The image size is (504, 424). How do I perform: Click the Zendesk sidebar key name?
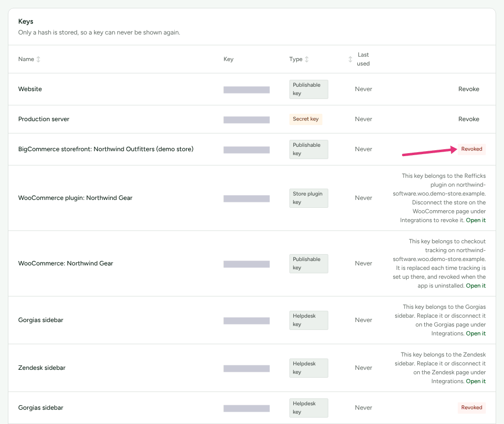(x=42, y=368)
